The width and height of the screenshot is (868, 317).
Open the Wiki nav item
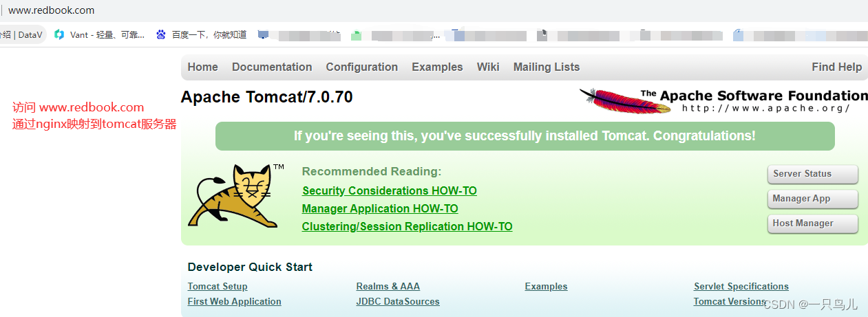point(488,67)
